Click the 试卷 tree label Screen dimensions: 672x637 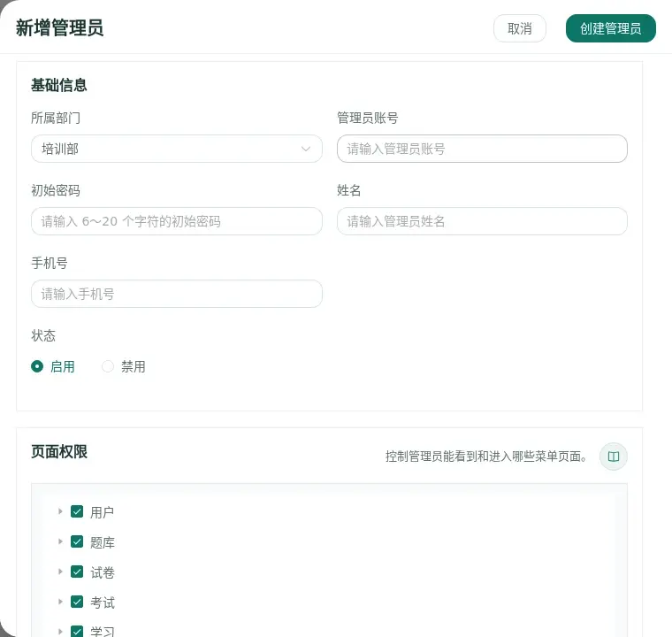coord(103,572)
